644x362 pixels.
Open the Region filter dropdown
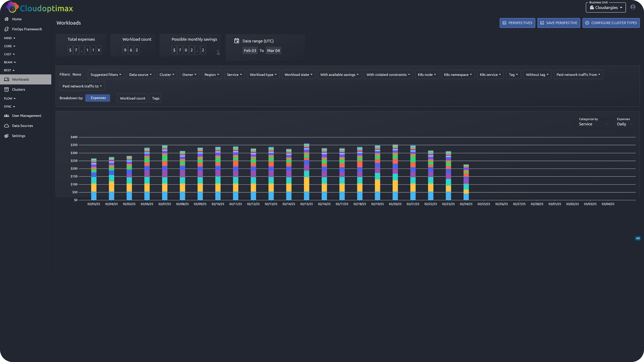(x=211, y=75)
